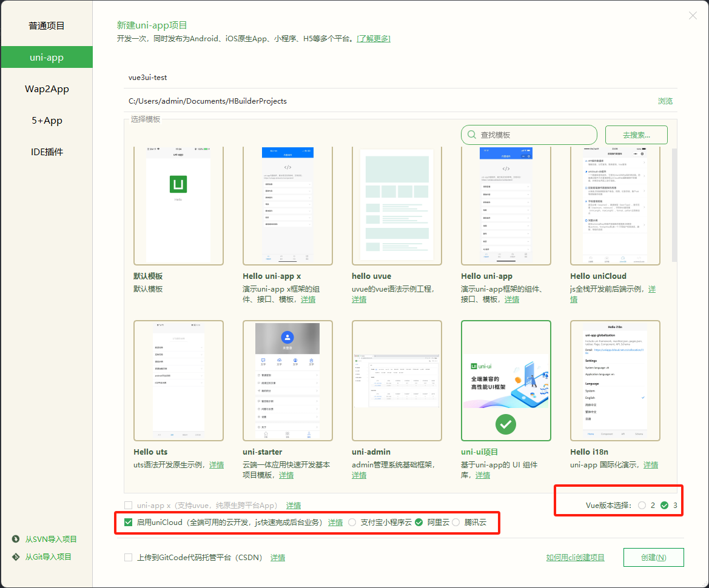The height and width of the screenshot is (588, 709).
Task: Click the project path input field
Action: [389, 101]
